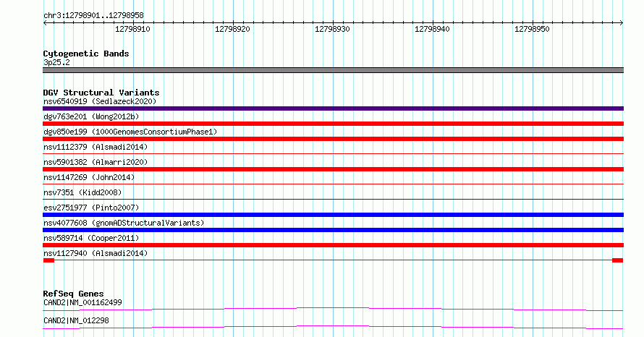Click the RefSeq Genes track title
Image resolution: width=644 pixels, height=337 pixels.
(73, 294)
